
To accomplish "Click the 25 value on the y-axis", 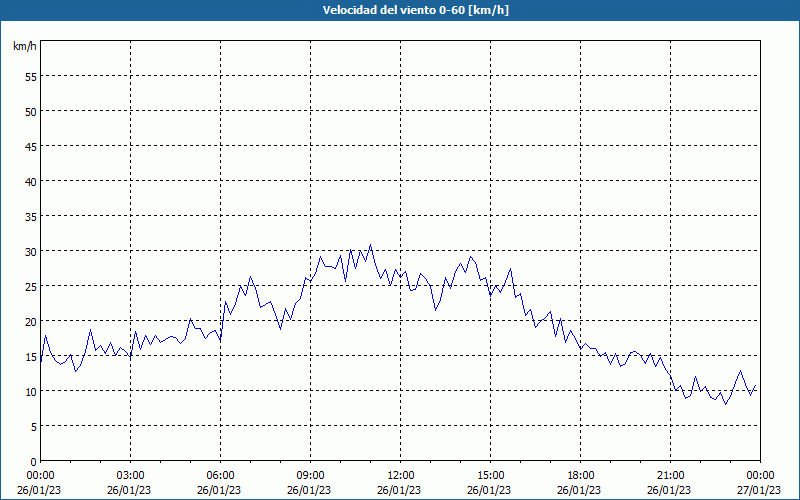I will click(x=31, y=287).
